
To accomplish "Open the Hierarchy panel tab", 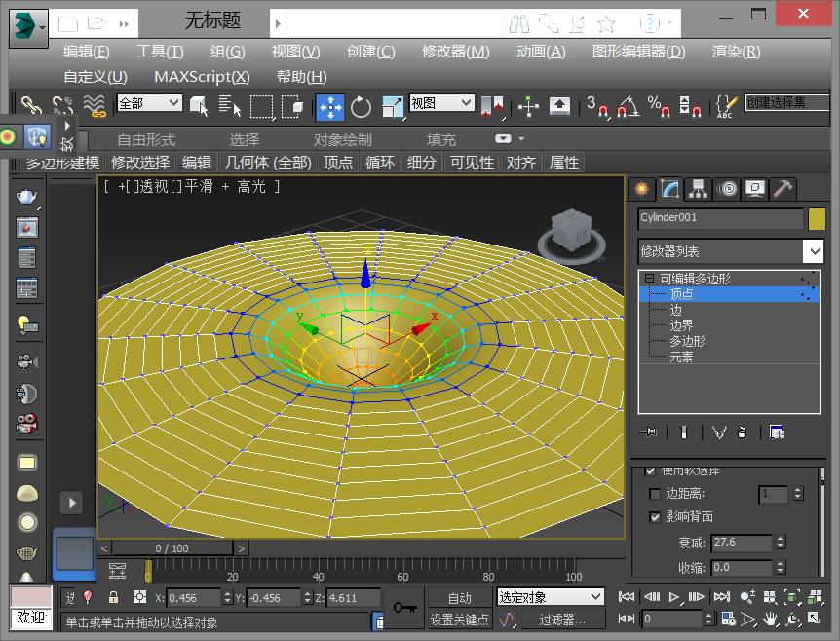I will click(698, 189).
